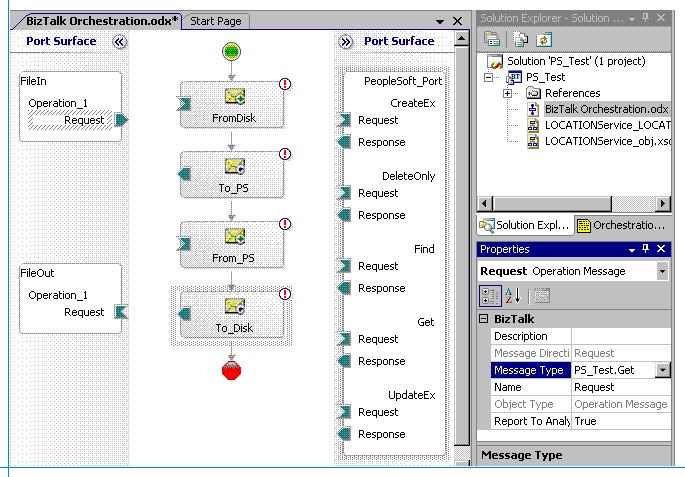This screenshot has width=685, height=477.
Task: Open the Message Type value dropdown
Action: pyautogui.click(x=663, y=370)
